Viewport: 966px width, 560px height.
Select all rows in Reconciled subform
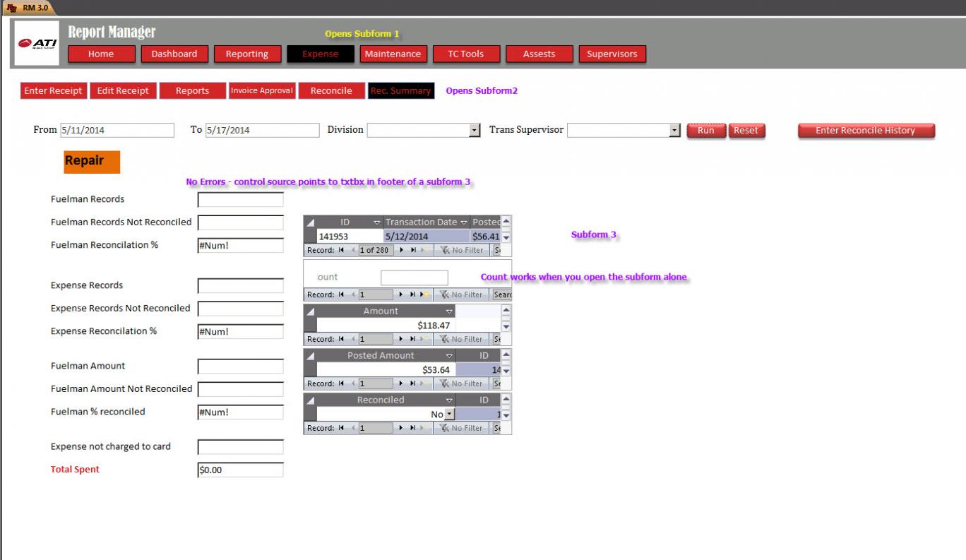310,400
